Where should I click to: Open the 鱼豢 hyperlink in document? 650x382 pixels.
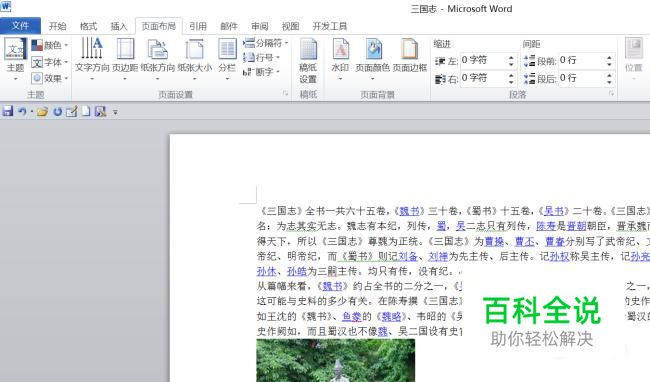tap(352, 317)
